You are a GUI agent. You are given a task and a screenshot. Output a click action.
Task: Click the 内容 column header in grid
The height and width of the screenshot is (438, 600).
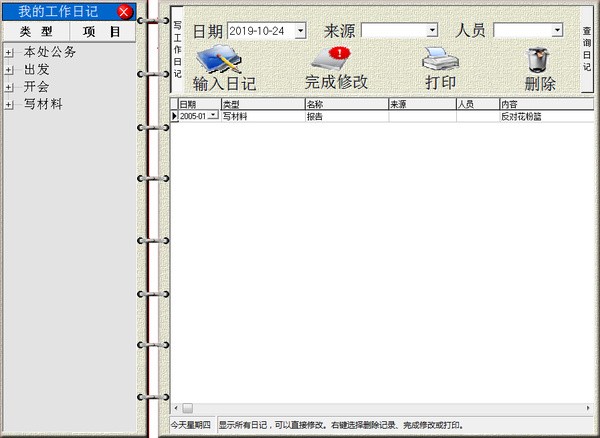(538, 104)
